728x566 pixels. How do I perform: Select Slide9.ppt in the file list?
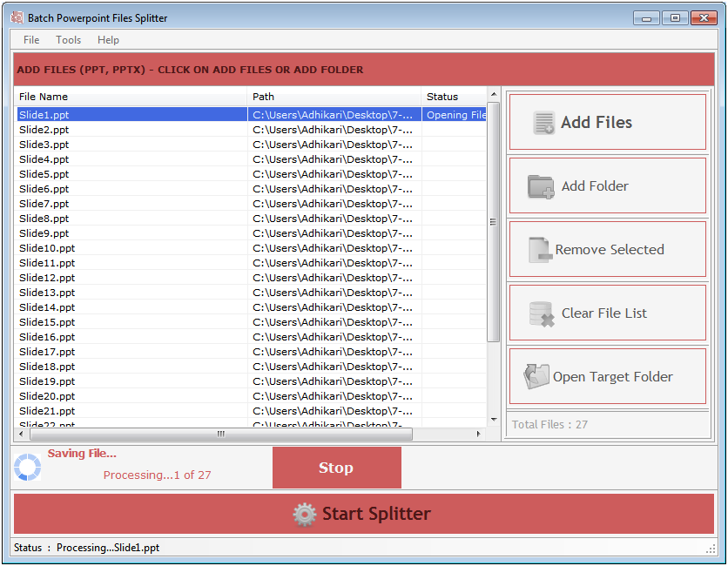point(44,233)
